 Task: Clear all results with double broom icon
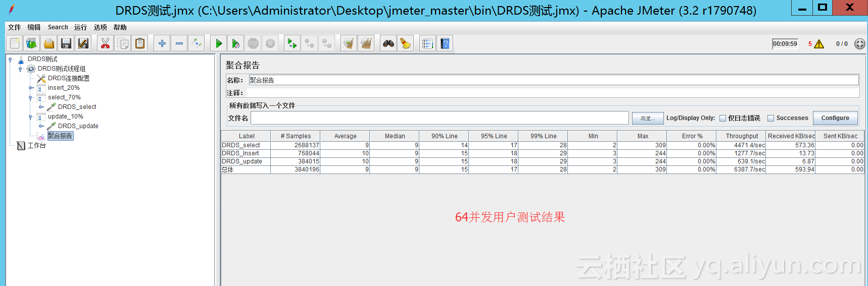pyautogui.click(x=366, y=43)
